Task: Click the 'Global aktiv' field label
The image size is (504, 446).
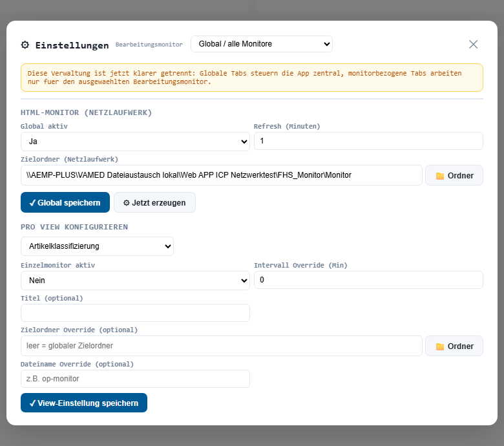Action: [x=44, y=127]
